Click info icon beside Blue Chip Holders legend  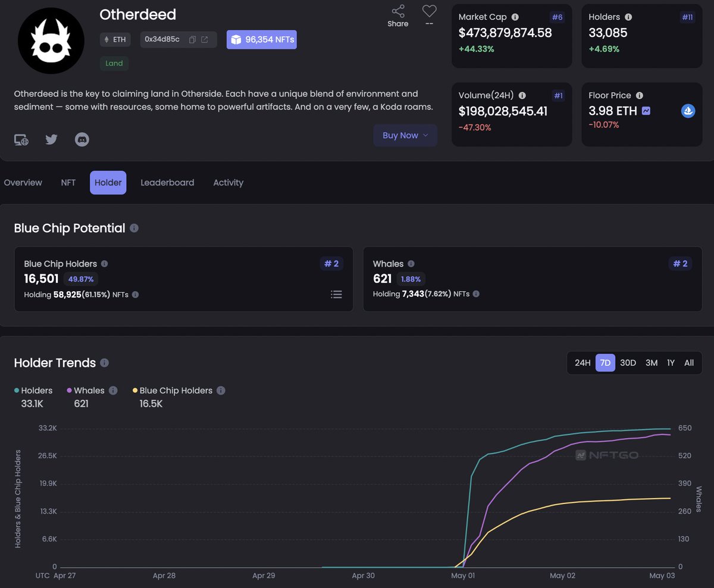[221, 391]
